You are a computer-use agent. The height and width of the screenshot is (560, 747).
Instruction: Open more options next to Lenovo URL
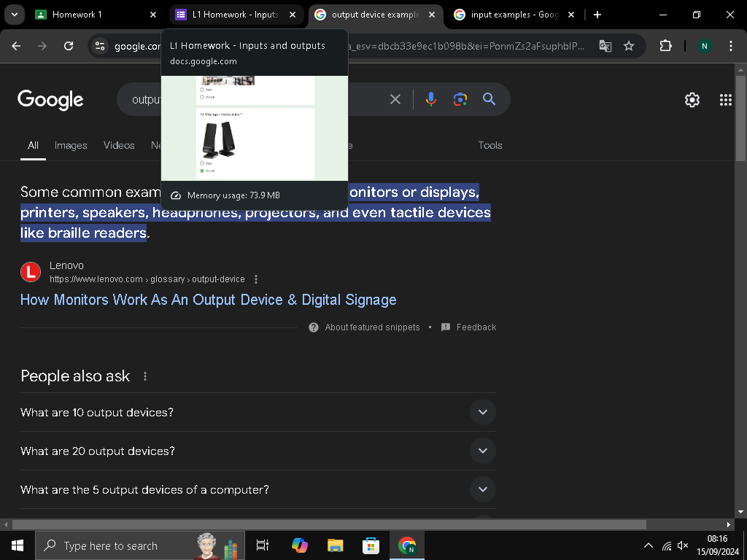[x=256, y=279]
